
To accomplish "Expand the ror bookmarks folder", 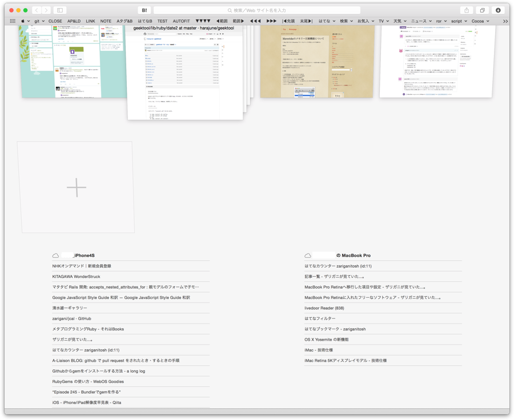I will click(441, 21).
